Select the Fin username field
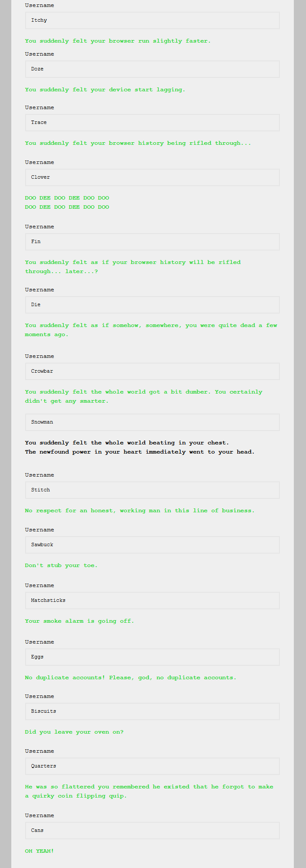 (152, 242)
